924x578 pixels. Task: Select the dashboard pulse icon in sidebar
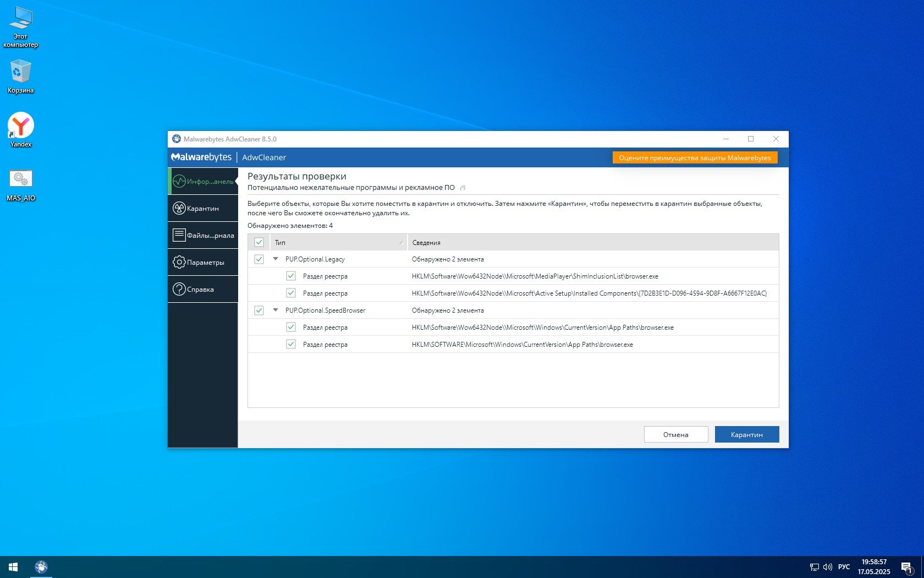click(x=179, y=182)
